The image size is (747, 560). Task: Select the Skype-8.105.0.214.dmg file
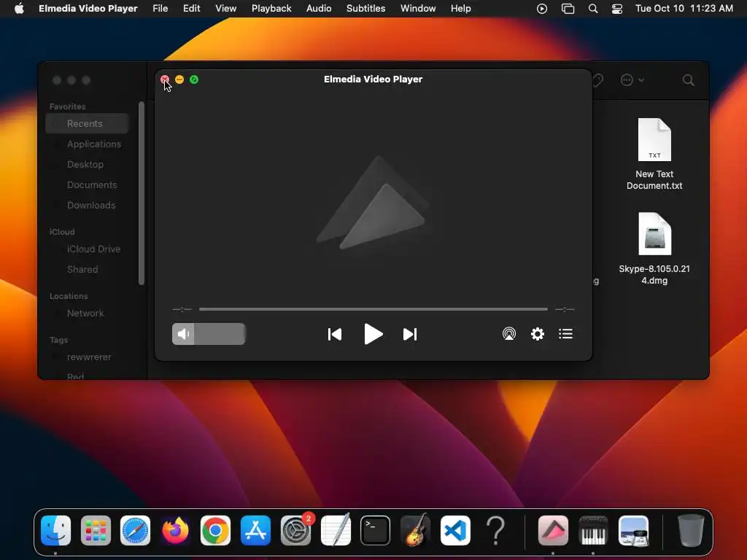tap(654, 249)
